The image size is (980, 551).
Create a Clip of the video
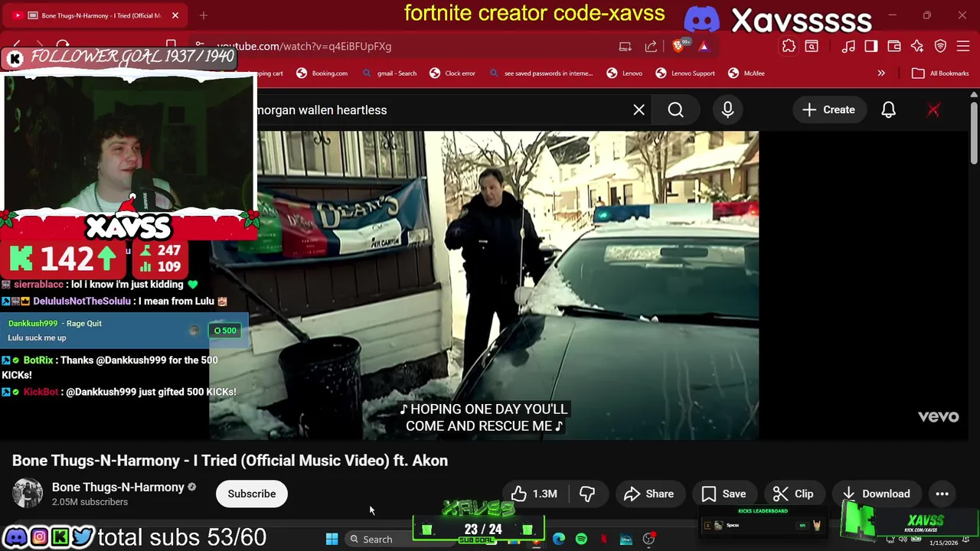tap(793, 494)
